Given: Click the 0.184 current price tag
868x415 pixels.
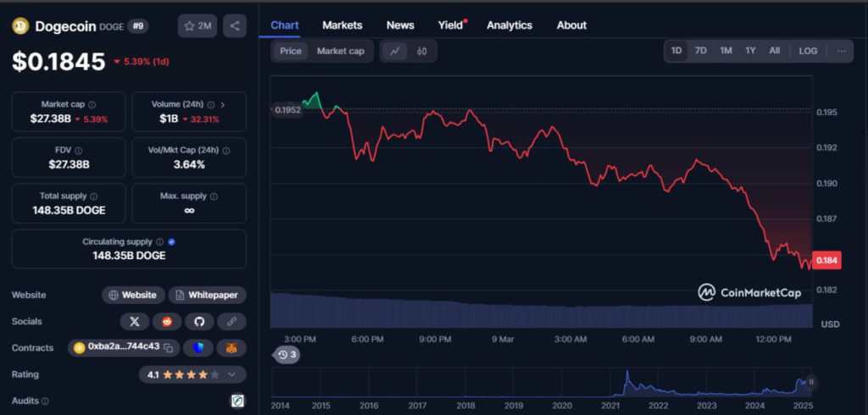Looking at the screenshot, I should tap(826, 260).
